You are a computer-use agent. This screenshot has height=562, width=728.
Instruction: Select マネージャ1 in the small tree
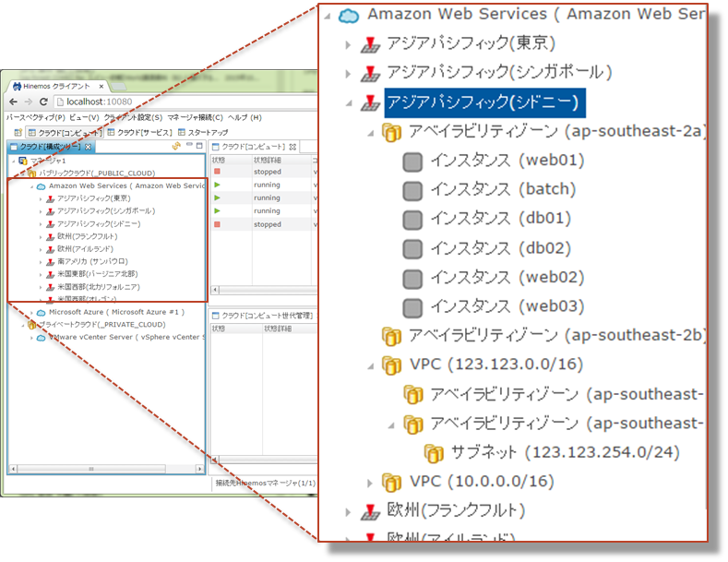[48, 161]
